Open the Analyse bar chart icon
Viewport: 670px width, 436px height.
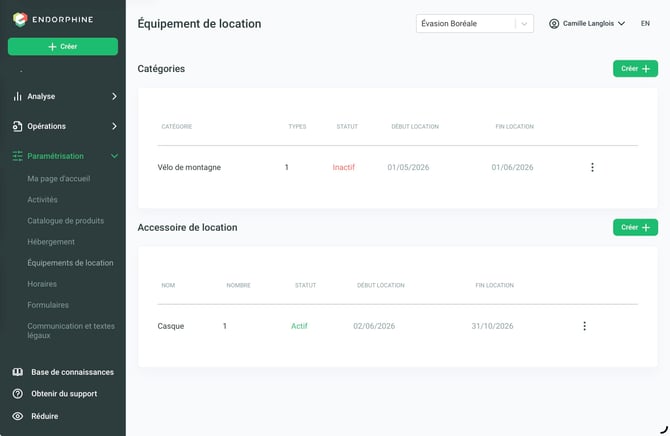click(x=17, y=96)
